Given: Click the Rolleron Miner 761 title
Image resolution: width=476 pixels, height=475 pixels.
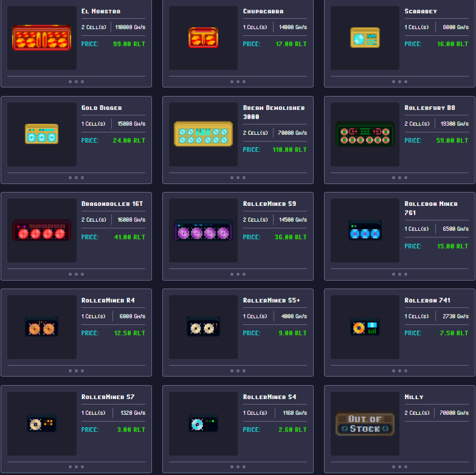Looking at the screenshot, I should tap(431, 208).
